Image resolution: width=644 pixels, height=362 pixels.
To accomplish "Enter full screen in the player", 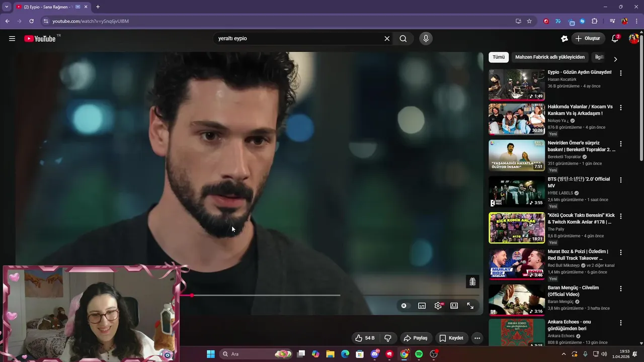I will [470, 306].
